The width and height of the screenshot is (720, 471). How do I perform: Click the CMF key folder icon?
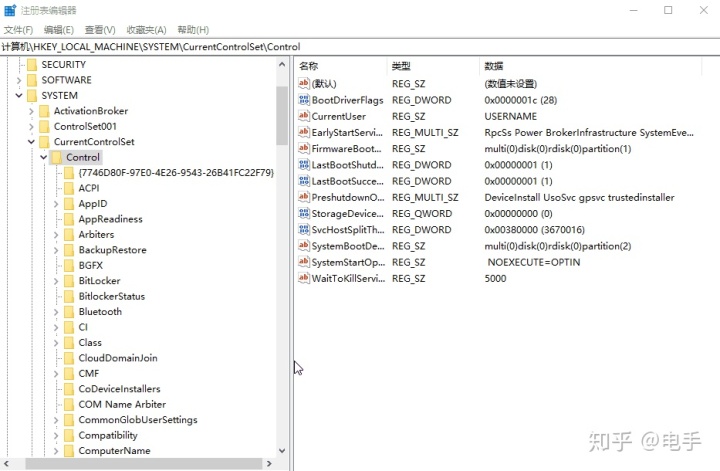69,374
